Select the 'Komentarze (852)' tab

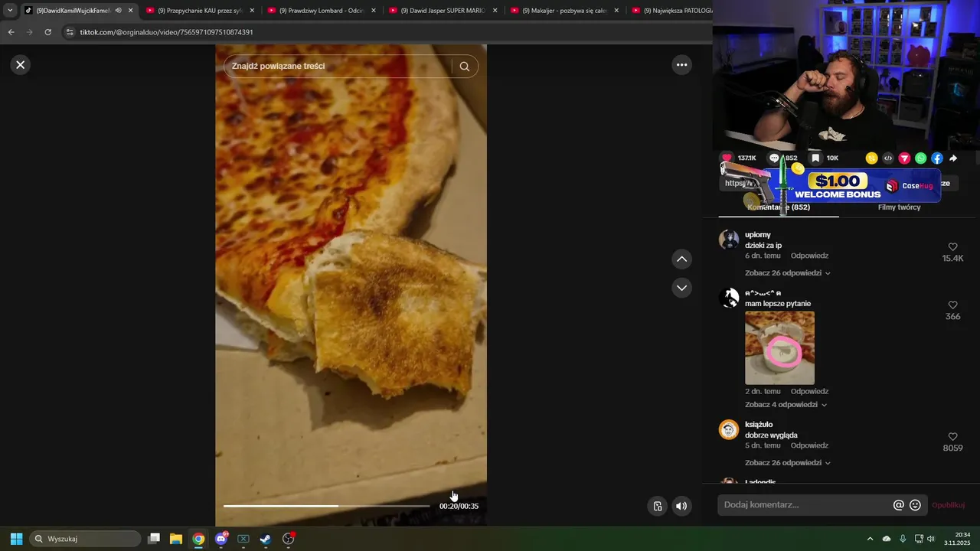pyautogui.click(x=779, y=207)
